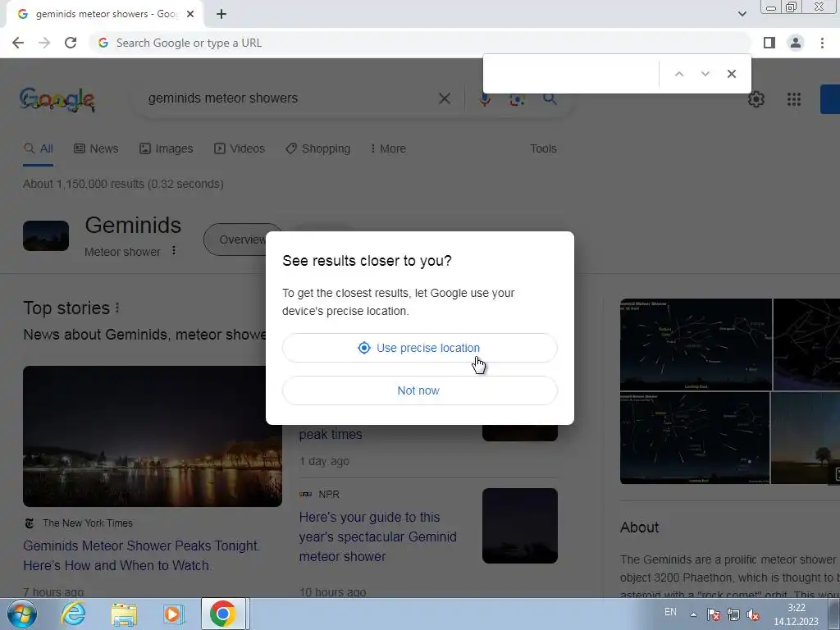Screen dimensions: 840x630
Task: Click the muted volume tray icon
Action: coord(753,614)
